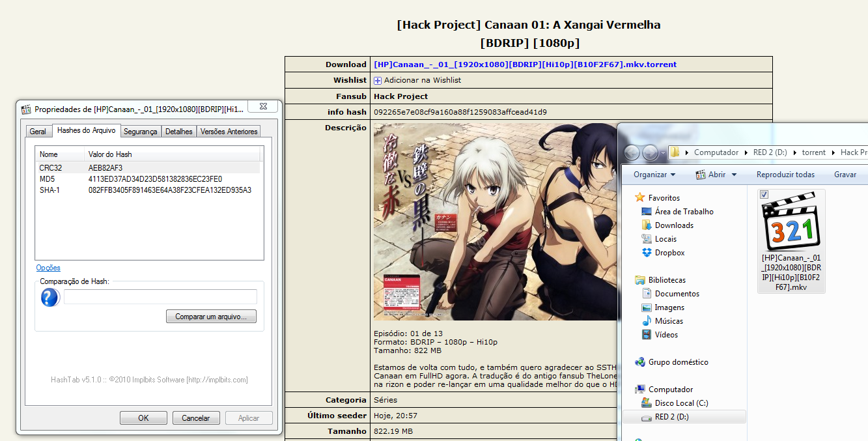868x441 pixels.
Task: Click the Abrir media player icon in toolbar
Action: (x=701, y=175)
